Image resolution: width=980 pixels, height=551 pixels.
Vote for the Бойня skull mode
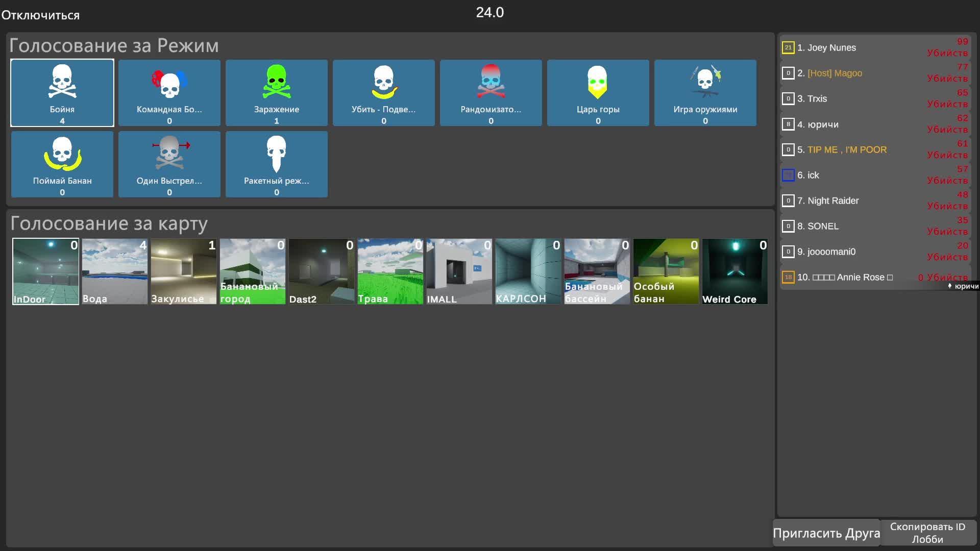click(62, 93)
